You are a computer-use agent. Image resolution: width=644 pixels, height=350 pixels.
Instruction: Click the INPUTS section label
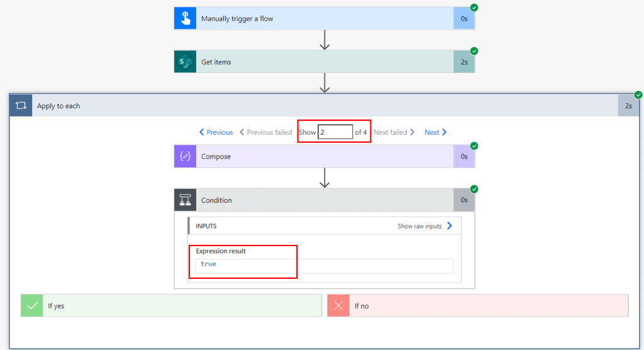click(206, 226)
